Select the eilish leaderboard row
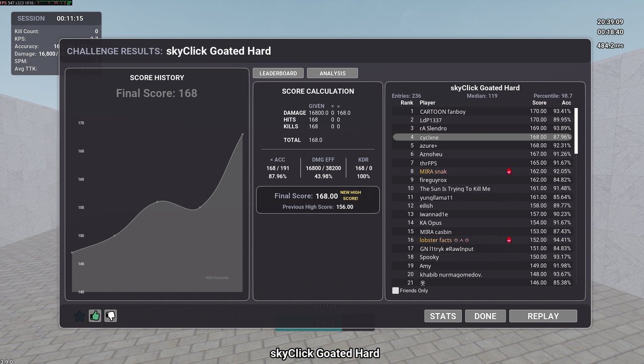644x364 pixels. (482, 206)
